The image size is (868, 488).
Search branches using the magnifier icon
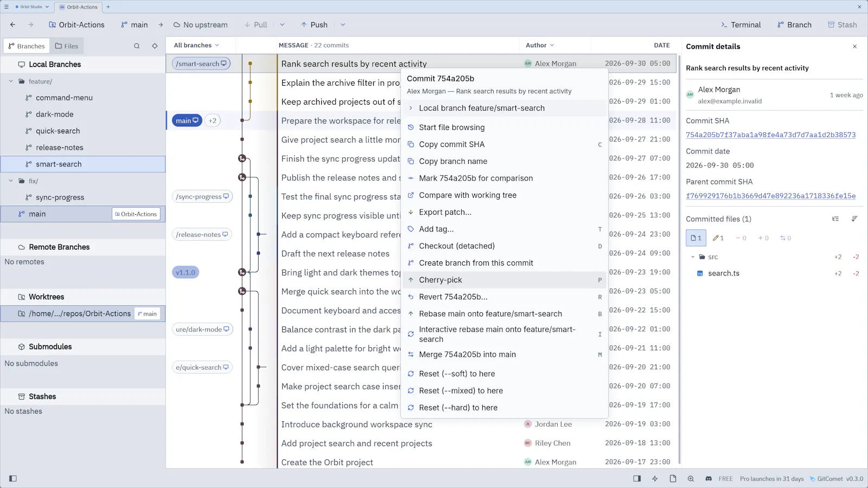[x=137, y=46]
